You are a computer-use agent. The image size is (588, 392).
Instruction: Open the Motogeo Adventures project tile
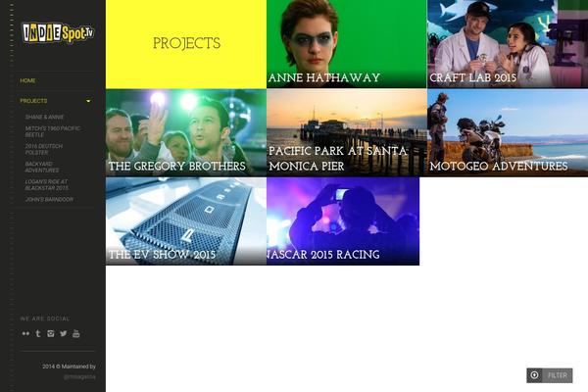coord(508,133)
